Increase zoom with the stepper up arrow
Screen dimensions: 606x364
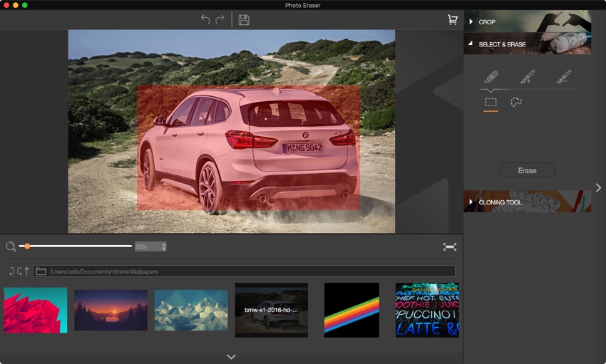click(x=164, y=244)
